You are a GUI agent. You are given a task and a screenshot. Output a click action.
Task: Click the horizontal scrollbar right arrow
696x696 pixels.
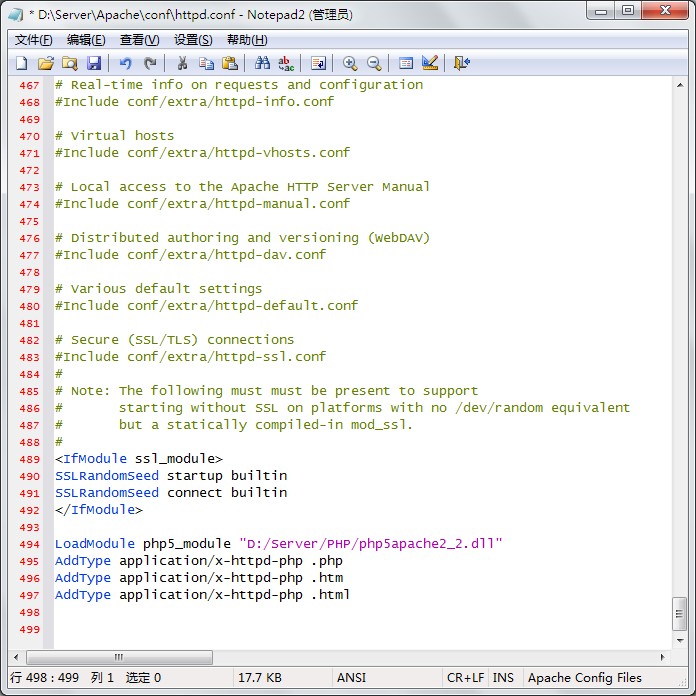point(663,657)
